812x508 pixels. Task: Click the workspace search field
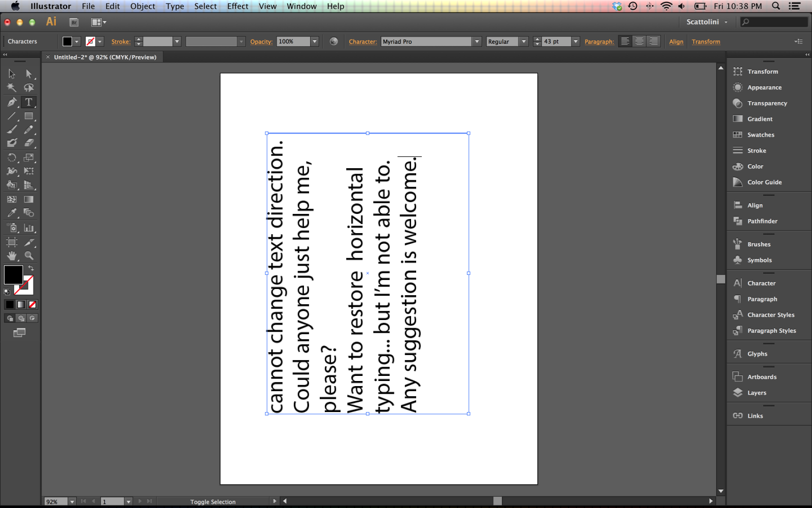pos(774,22)
